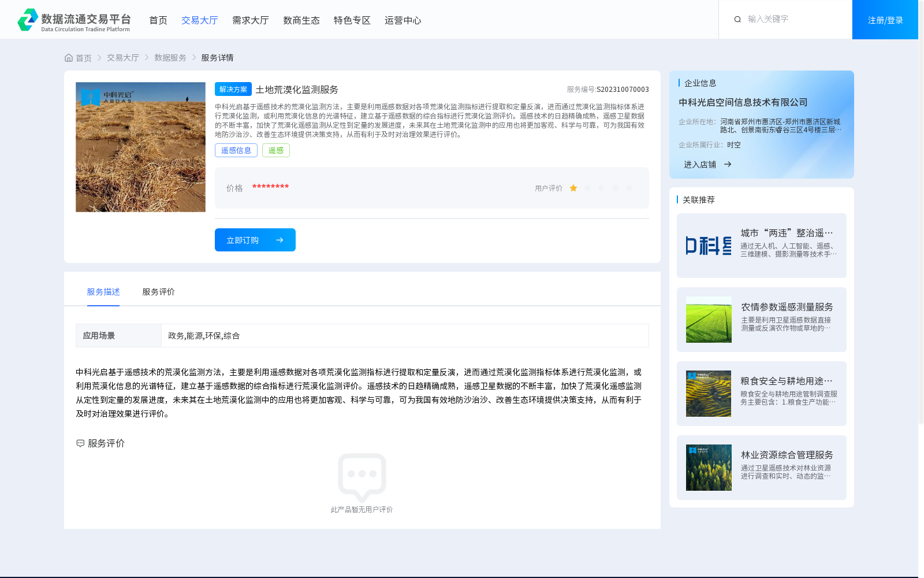Open the desert product main image
This screenshot has height=578, width=924.
[x=140, y=147]
